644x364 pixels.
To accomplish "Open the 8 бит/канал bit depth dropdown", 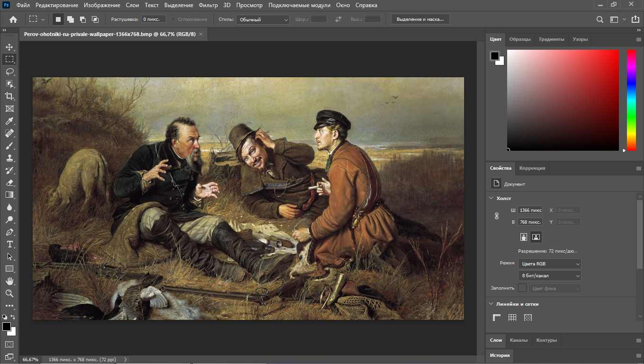I will coord(550,275).
